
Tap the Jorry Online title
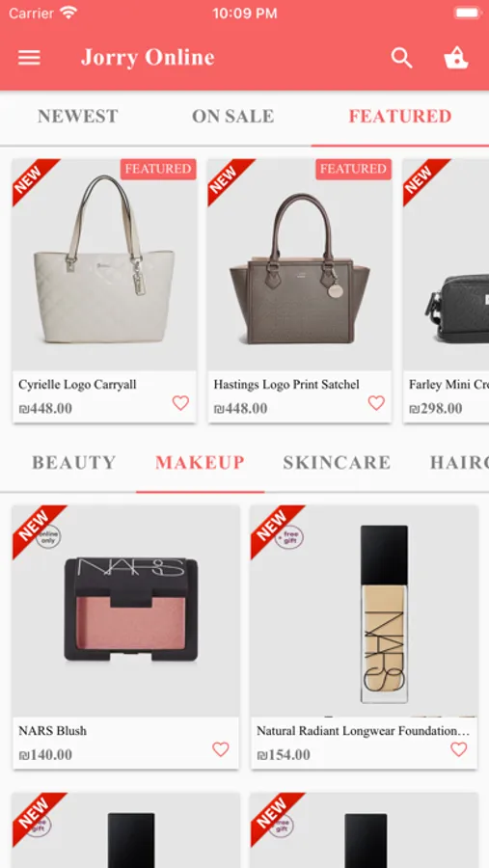148,58
